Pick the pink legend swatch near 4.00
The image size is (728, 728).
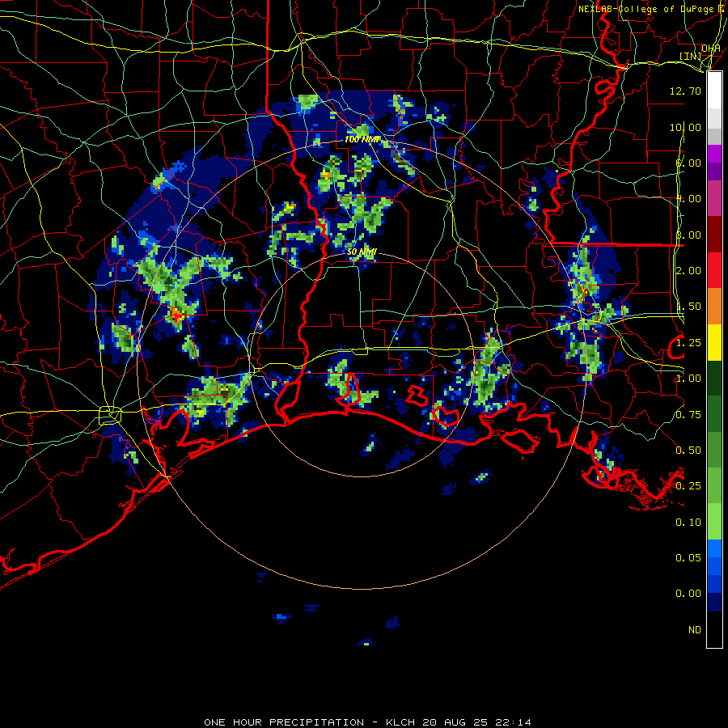pyautogui.click(x=714, y=198)
